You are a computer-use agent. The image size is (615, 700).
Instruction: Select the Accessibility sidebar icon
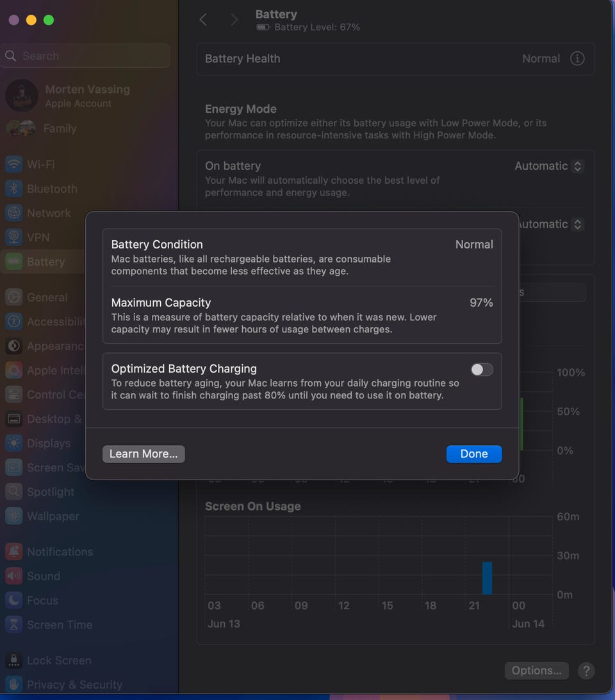pyautogui.click(x=14, y=322)
